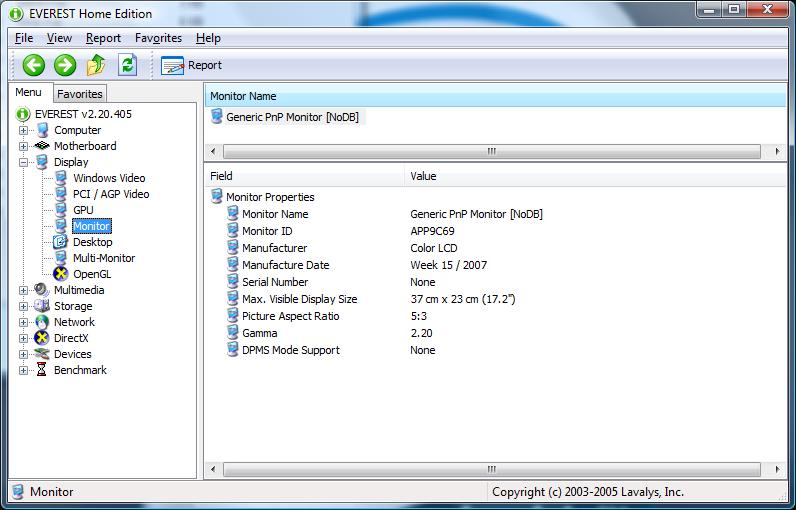This screenshot has width=796, height=510.
Task: Click the DPMS Mode Support field
Action: pos(291,350)
